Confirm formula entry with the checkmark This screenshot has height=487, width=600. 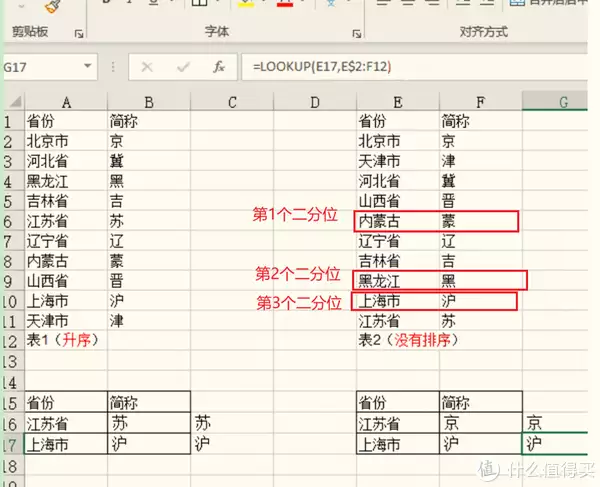[183, 67]
